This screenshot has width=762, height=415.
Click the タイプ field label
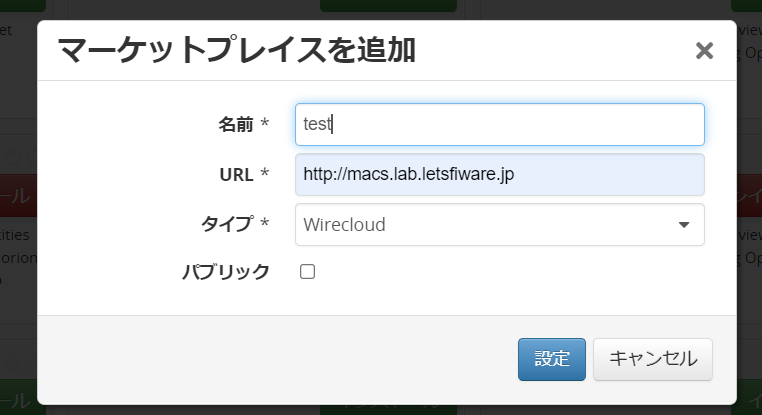pyautogui.click(x=227, y=224)
